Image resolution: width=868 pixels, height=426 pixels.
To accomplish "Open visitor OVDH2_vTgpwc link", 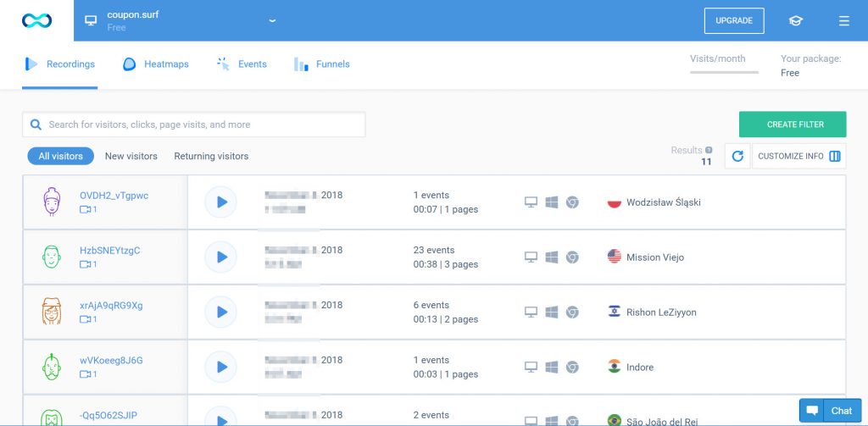I will [x=114, y=196].
